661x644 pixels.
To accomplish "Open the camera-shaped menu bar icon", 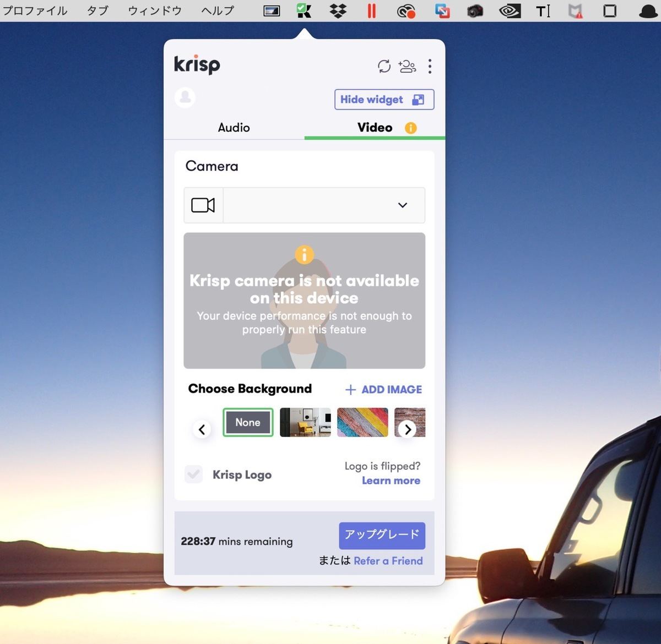I will [x=475, y=11].
